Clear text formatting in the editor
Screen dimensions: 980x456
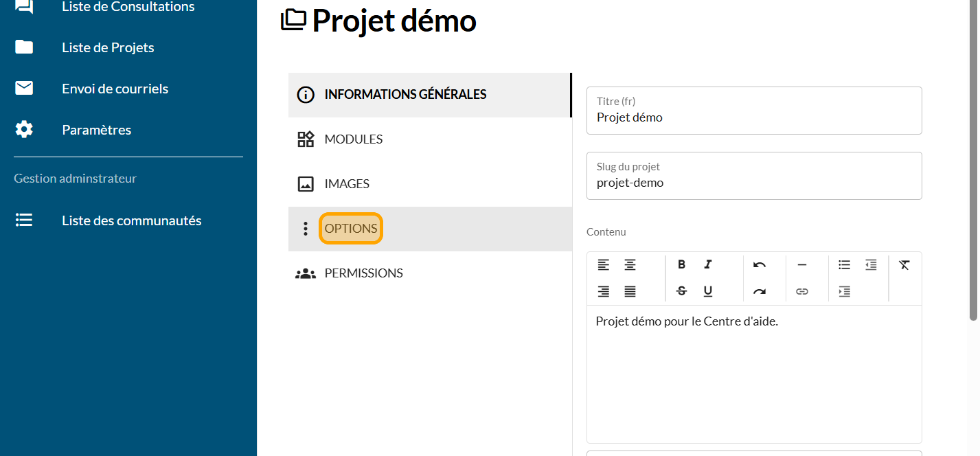[x=904, y=265]
